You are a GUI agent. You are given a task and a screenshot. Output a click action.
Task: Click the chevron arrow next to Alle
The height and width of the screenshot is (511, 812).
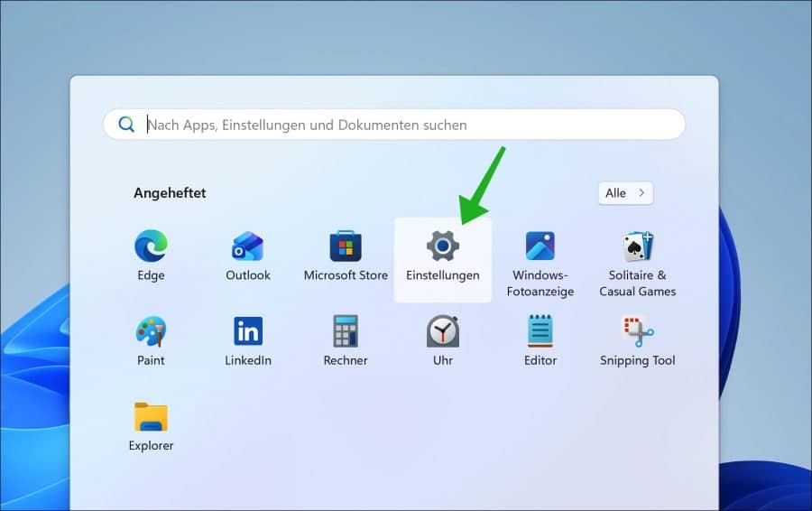[x=641, y=193]
